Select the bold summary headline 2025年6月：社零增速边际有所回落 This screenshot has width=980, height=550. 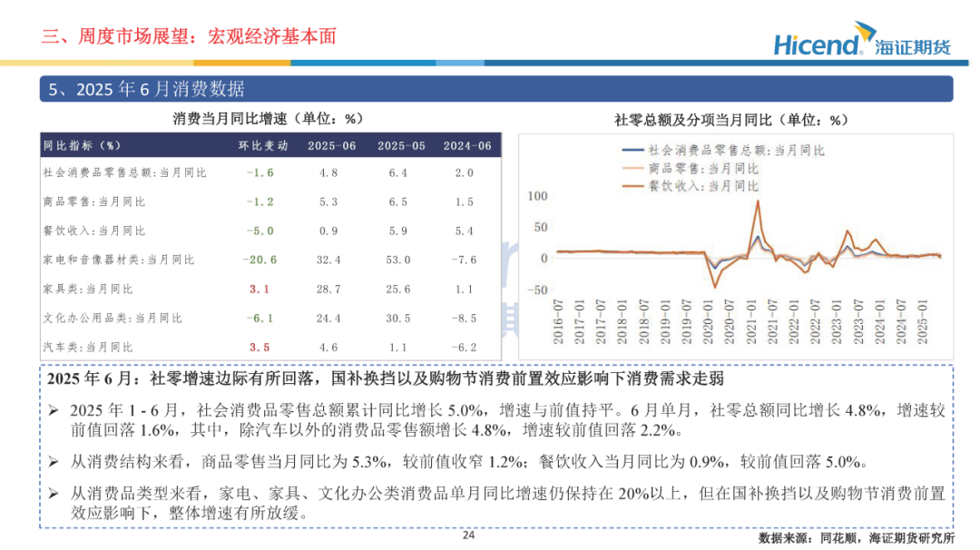[x=386, y=378]
